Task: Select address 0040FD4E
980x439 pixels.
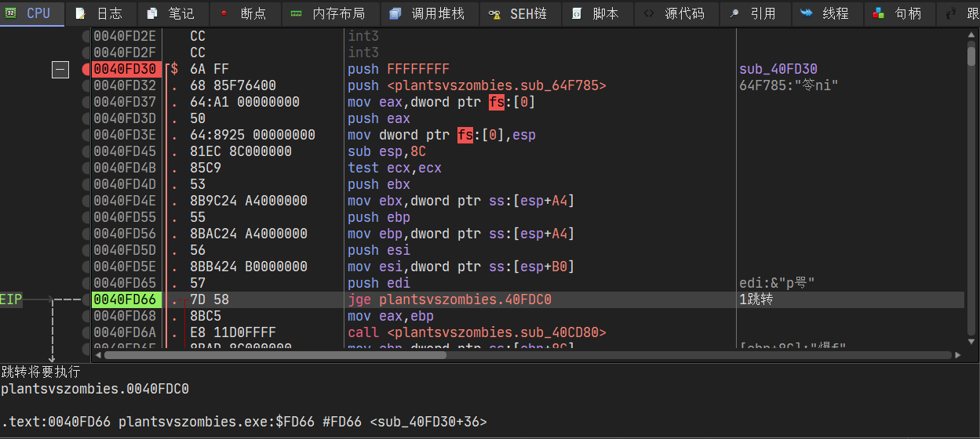Action: pos(125,201)
